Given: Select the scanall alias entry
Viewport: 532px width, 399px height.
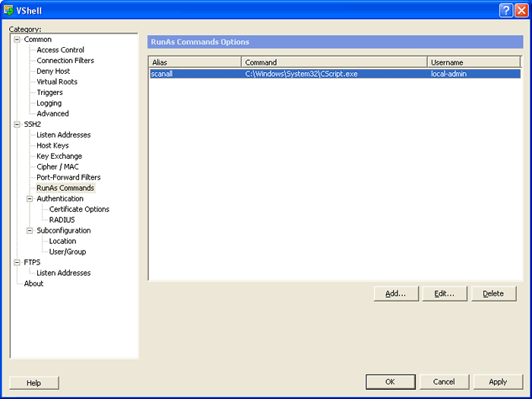Looking at the screenshot, I should pyautogui.click(x=162, y=74).
